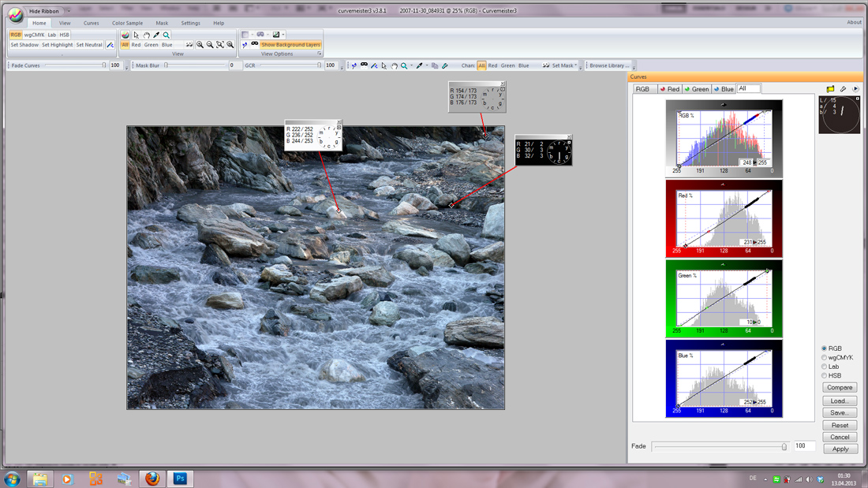Click the Fade value field showing 100
The width and height of the screenshot is (868, 488).
(x=803, y=446)
